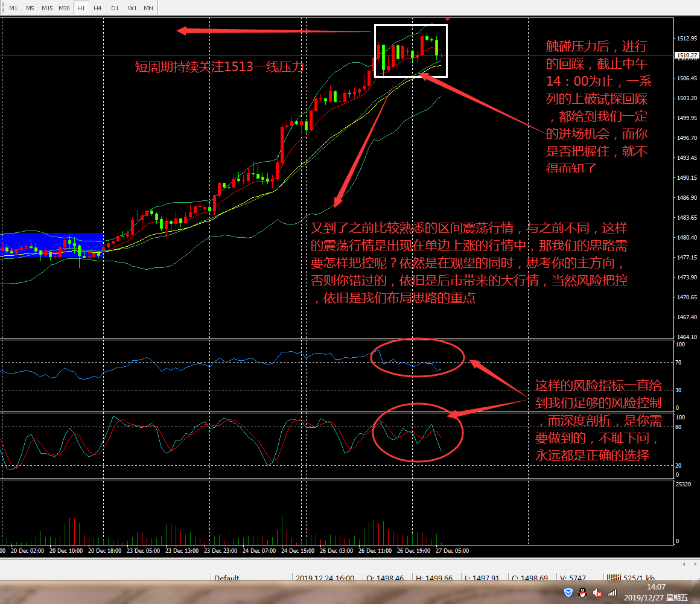This screenshot has width=700, height=604.
Task: Click the V: 5747 volume field
Action: (573, 577)
